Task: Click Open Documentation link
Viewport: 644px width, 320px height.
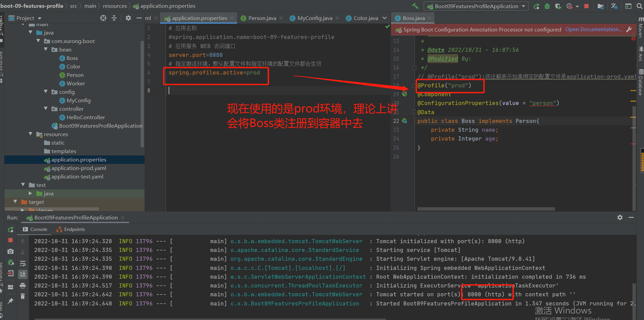Action: tap(594, 29)
